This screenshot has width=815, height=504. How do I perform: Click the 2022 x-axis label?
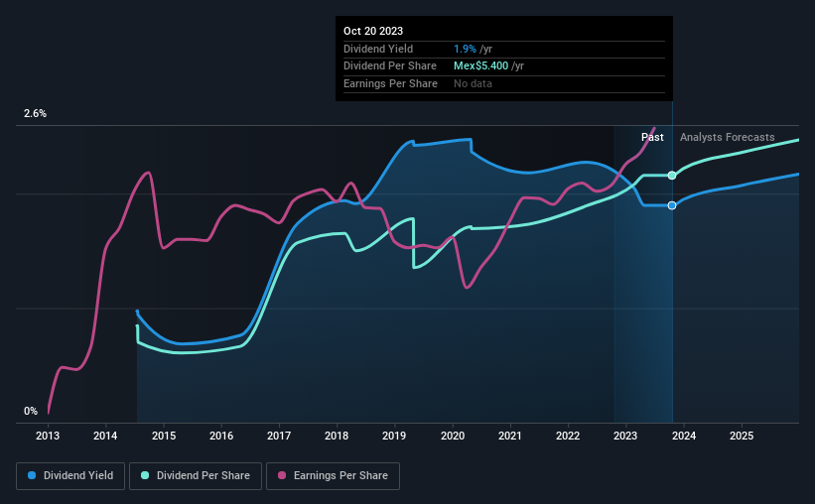[568, 436]
